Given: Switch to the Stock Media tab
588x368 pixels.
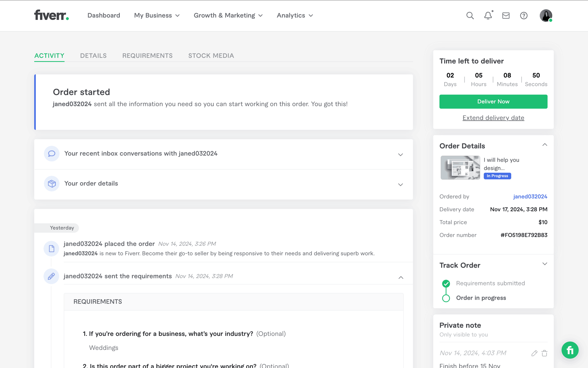Looking at the screenshot, I should tap(211, 56).
